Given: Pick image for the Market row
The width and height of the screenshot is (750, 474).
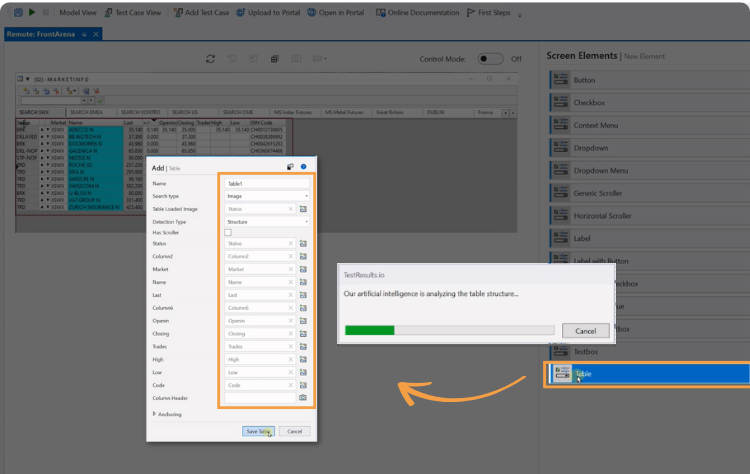Looking at the screenshot, I should [303, 269].
